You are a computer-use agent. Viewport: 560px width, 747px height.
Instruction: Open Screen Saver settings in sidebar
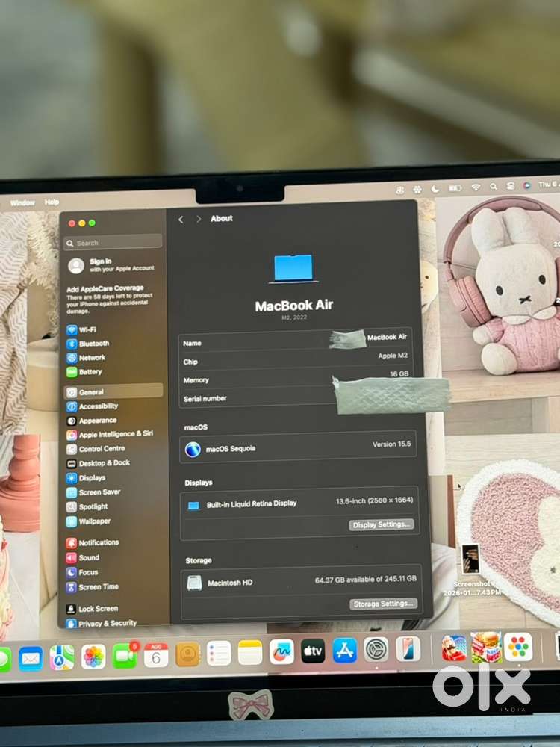(93, 492)
